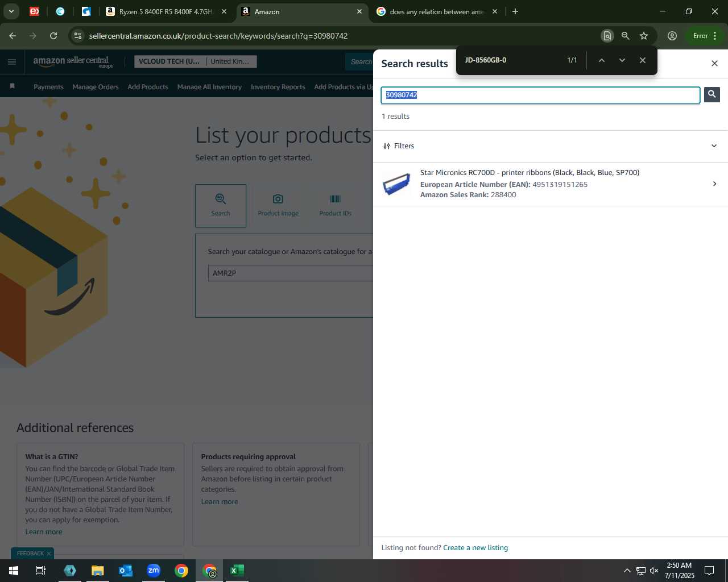
Task: Open the Chrome profile icon
Action: tap(672, 36)
